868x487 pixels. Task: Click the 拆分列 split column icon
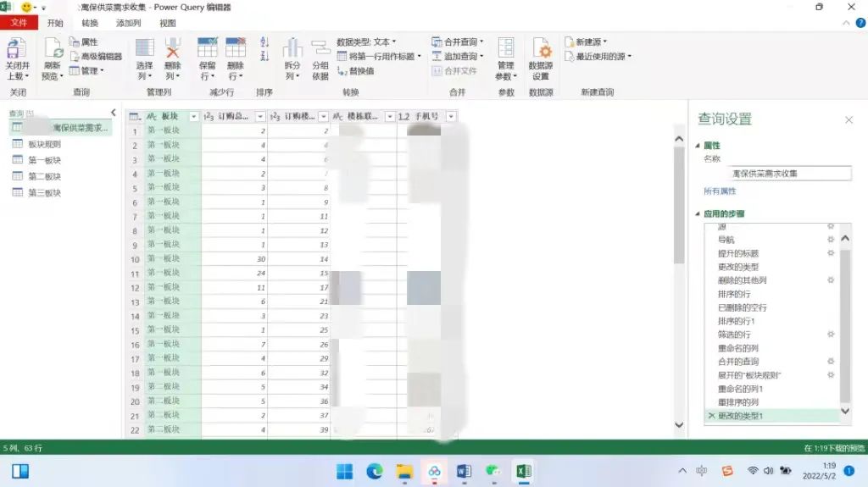click(292, 49)
